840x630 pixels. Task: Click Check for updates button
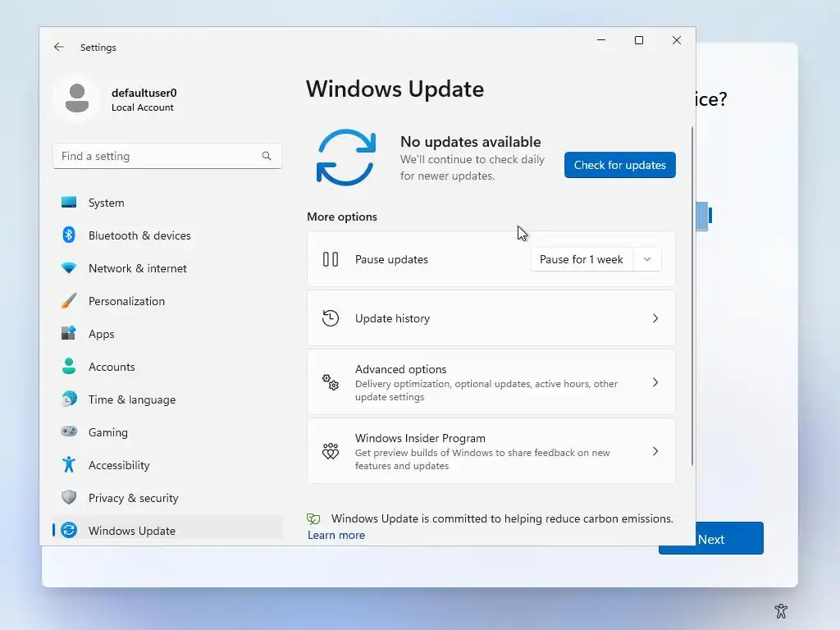620,165
